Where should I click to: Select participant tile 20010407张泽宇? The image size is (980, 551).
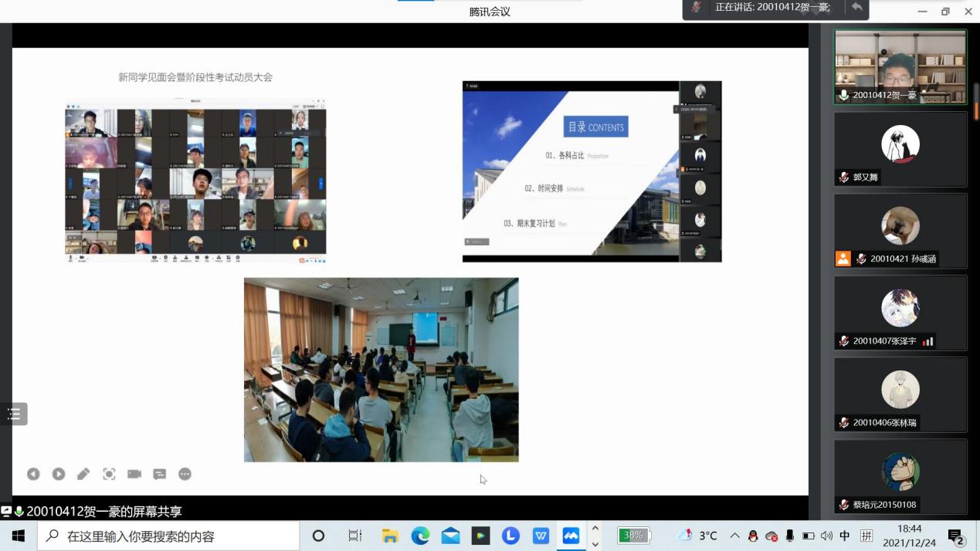pyautogui.click(x=900, y=313)
